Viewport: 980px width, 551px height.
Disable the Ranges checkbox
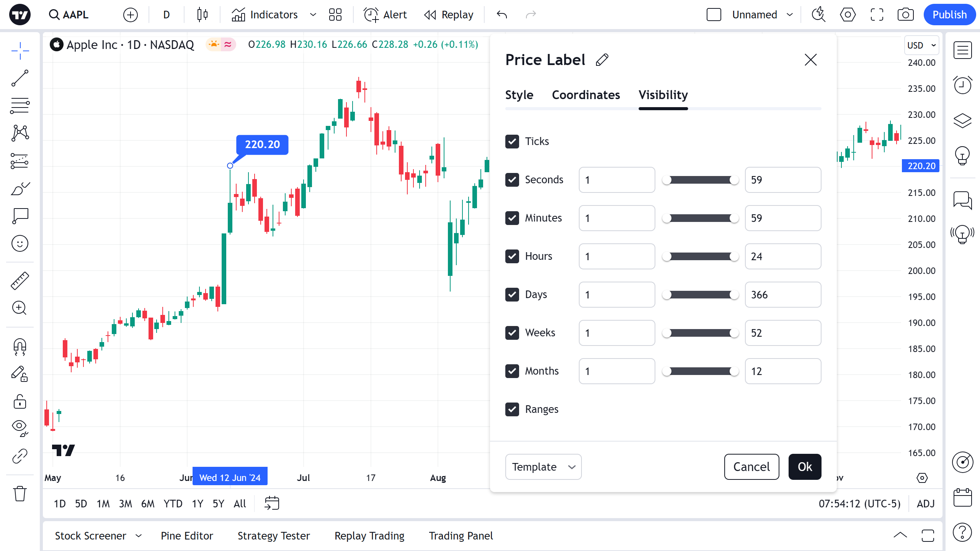[512, 409]
